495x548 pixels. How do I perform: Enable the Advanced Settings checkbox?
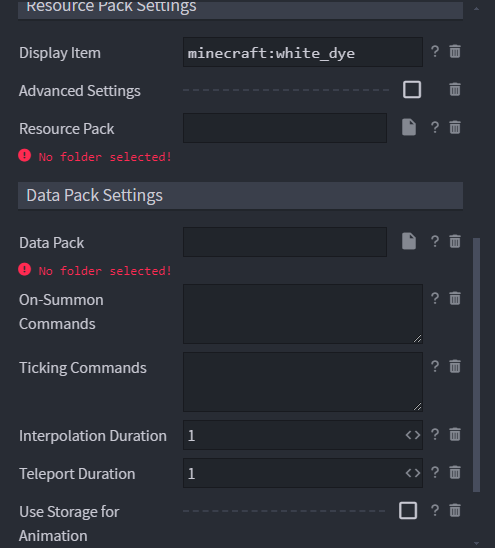coord(412,89)
